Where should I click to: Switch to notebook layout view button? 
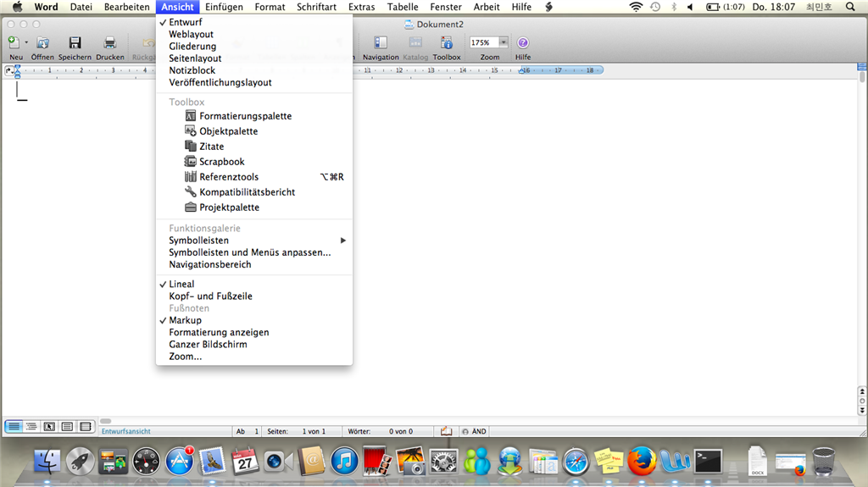click(86, 426)
